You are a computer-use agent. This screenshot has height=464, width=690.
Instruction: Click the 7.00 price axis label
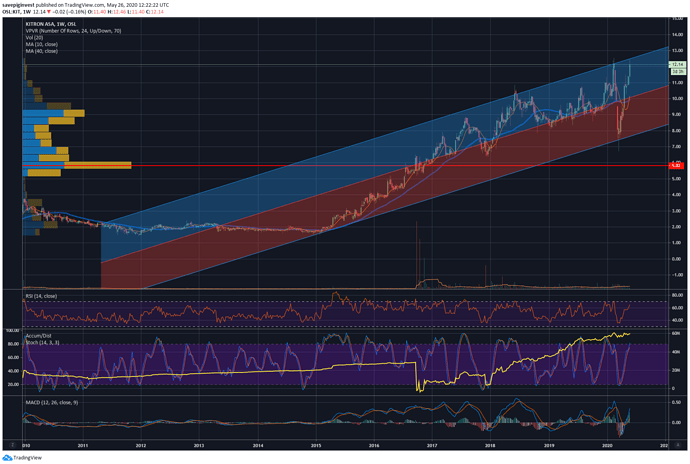[677, 147]
